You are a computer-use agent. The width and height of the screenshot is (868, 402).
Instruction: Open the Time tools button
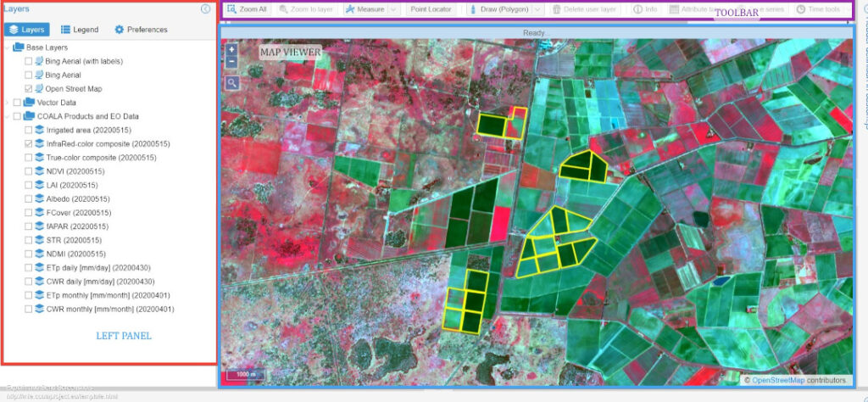[x=819, y=9]
